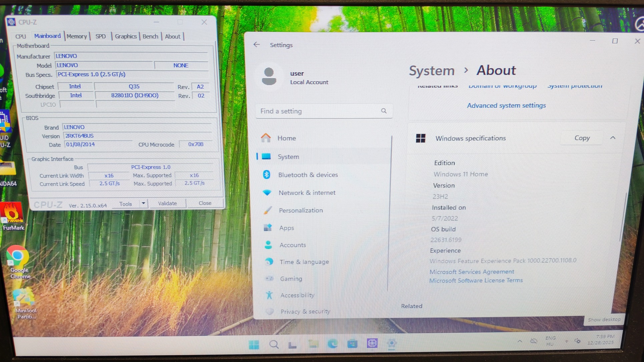Click the search magnifier in Find a setting
This screenshot has width=644, height=362.
384,111
